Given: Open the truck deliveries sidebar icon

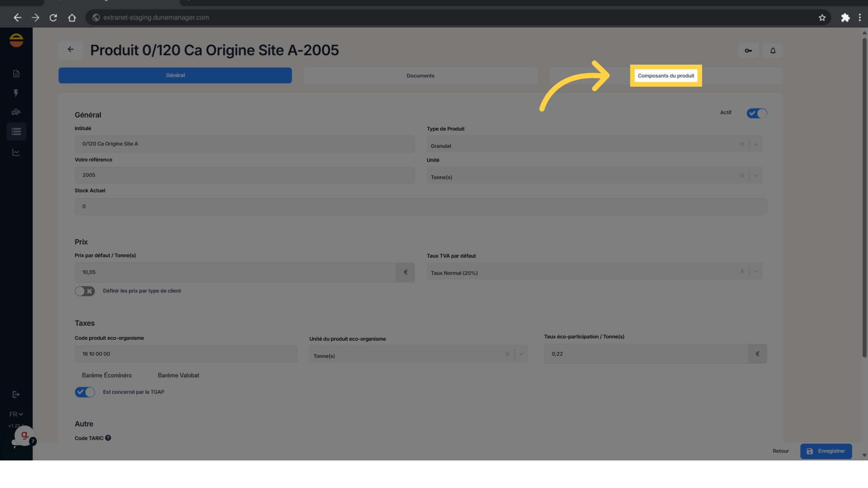Looking at the screenshot, I should pyautogui.click(x=16, y=112).
